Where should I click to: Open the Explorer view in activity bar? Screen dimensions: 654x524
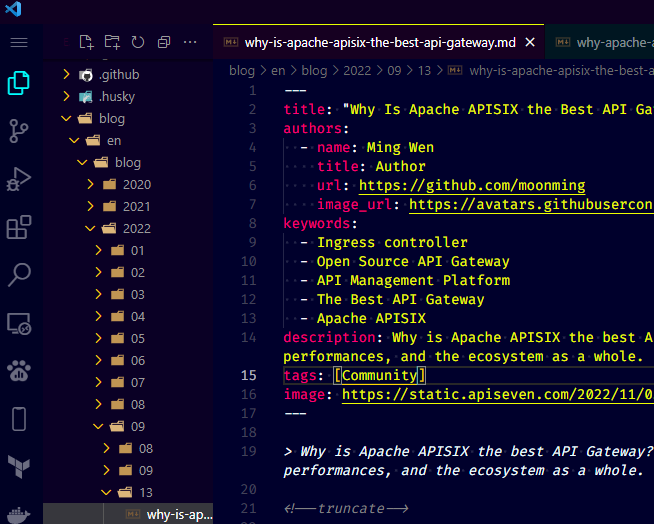[19, 83]
